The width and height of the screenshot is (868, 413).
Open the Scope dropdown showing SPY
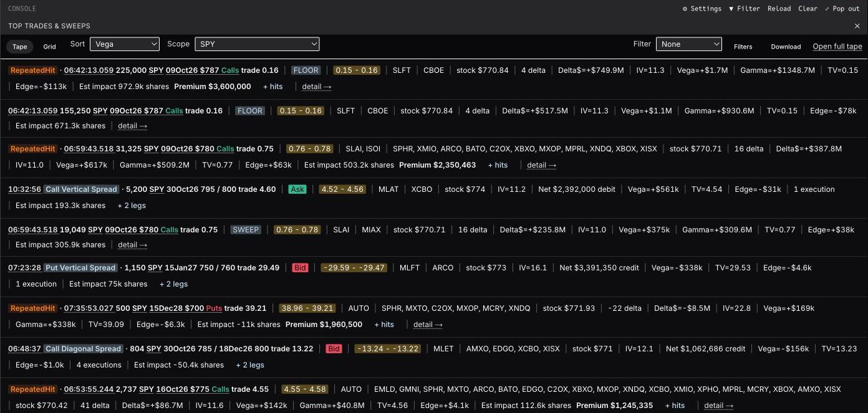click(257, 44)
